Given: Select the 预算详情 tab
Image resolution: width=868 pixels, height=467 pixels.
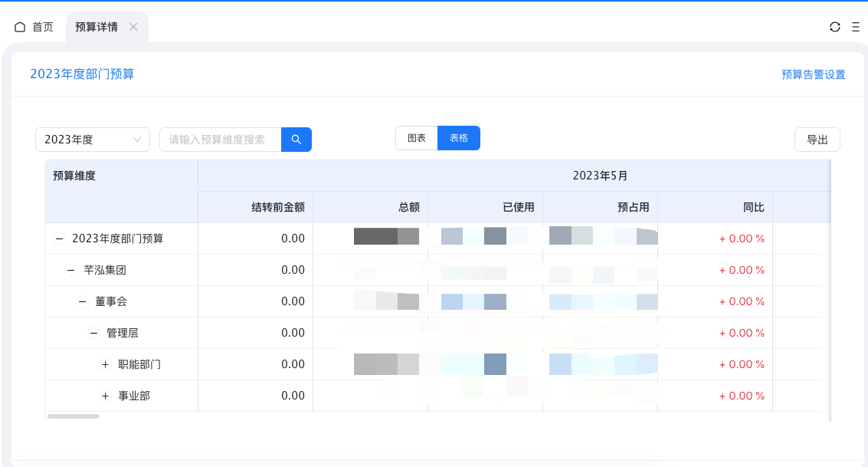Looking at the screenshot, I should pos(97,27).
